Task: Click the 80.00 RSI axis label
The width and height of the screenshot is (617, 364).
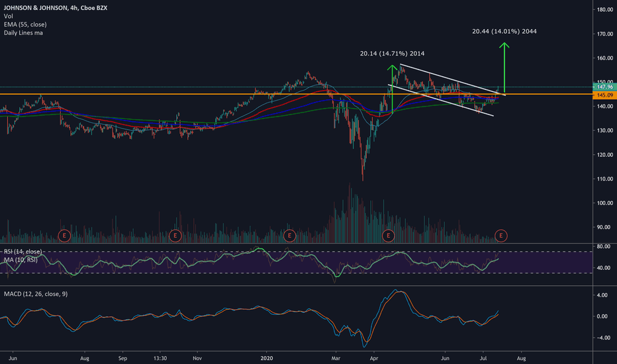Action: click(604, 246)
